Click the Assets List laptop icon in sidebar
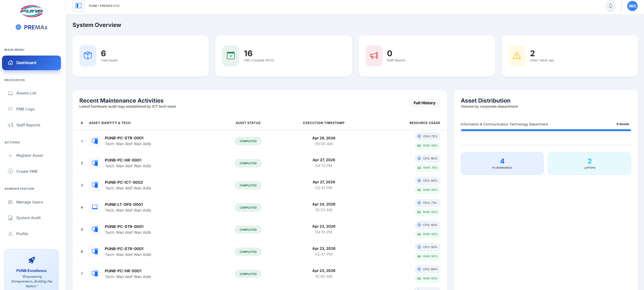The height and width of the screenshot is (290, 644). [x=11, y=93]
